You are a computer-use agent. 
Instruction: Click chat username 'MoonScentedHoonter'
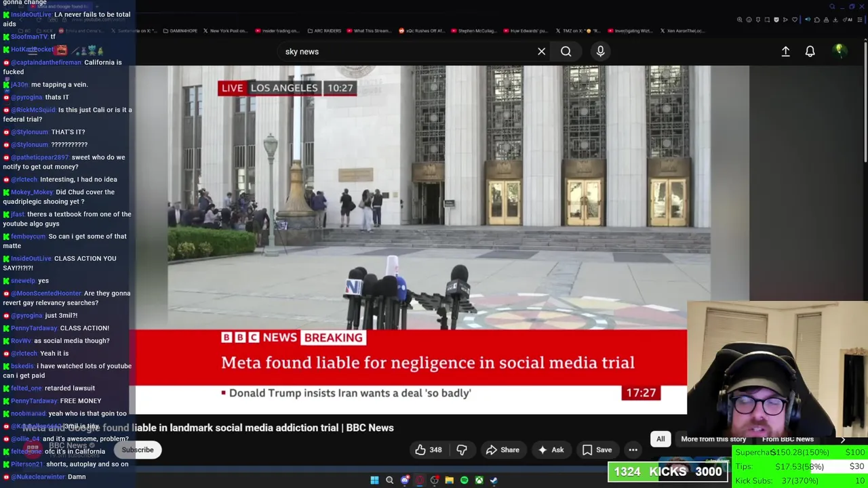pos(45,293)
